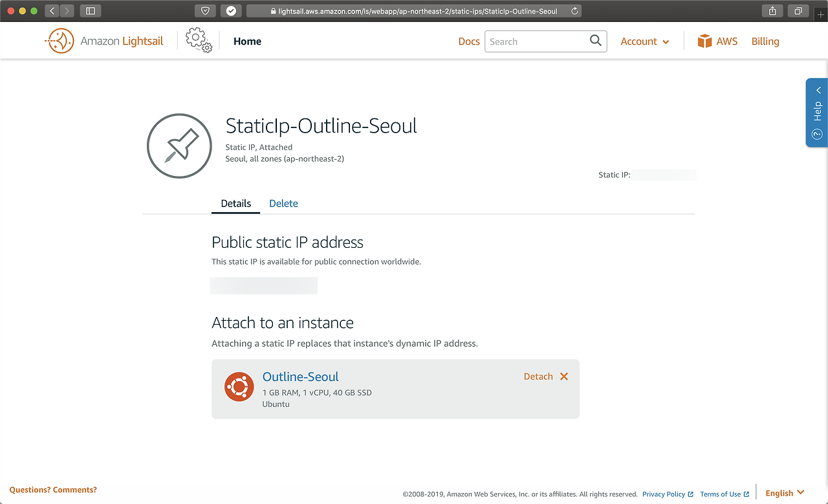The height and width of the screenshot is (504, 828).
Task: Click the external link icon beside Privacy Policy
Action: (691, 494)
